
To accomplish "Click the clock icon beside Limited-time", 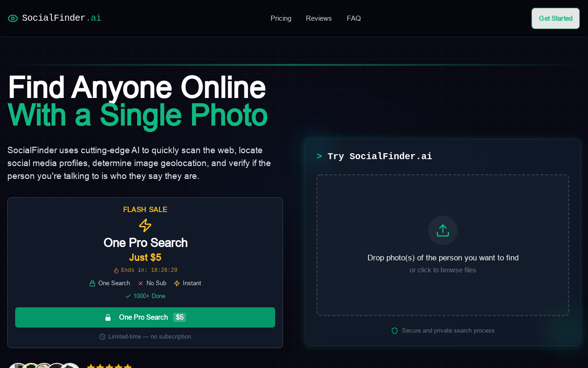I will (102, 337).
